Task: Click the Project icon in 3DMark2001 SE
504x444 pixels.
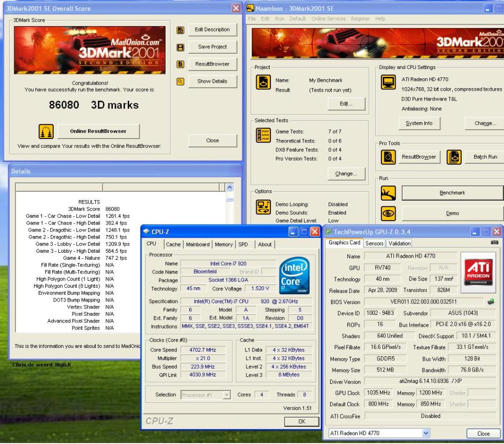Action: pyautogui.click(x=263, y=82)
